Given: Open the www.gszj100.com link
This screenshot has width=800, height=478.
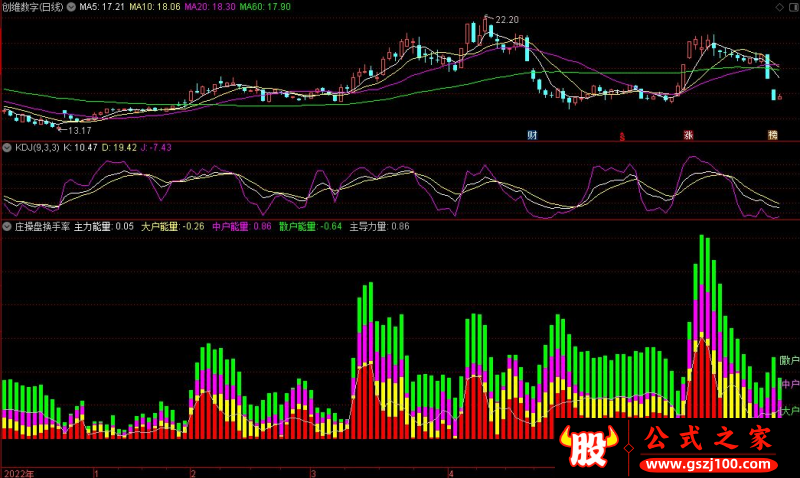Looking at the screenshot, I should [707, 463].
